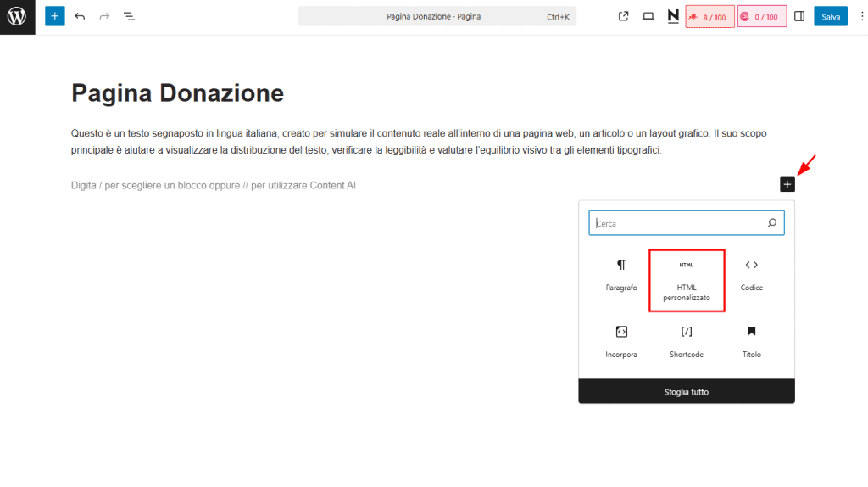Screen dimensions: 868x487
Task: Open the document overview list view
Action: pos(129,17)
